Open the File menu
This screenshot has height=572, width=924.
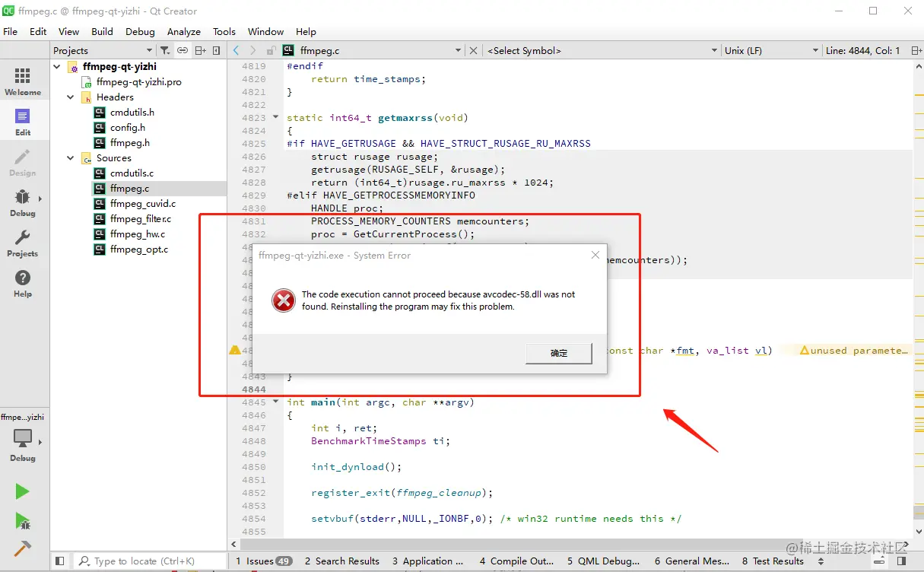click(x=11, y=31)
